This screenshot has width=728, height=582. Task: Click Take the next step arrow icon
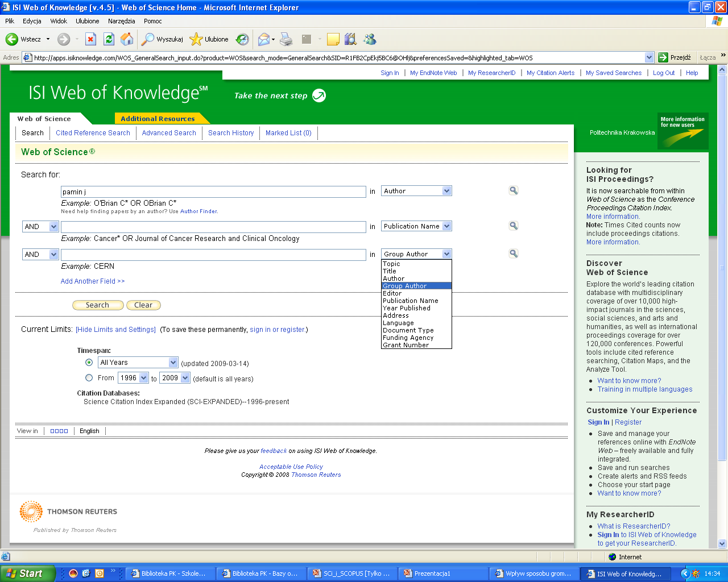point(319,95)
